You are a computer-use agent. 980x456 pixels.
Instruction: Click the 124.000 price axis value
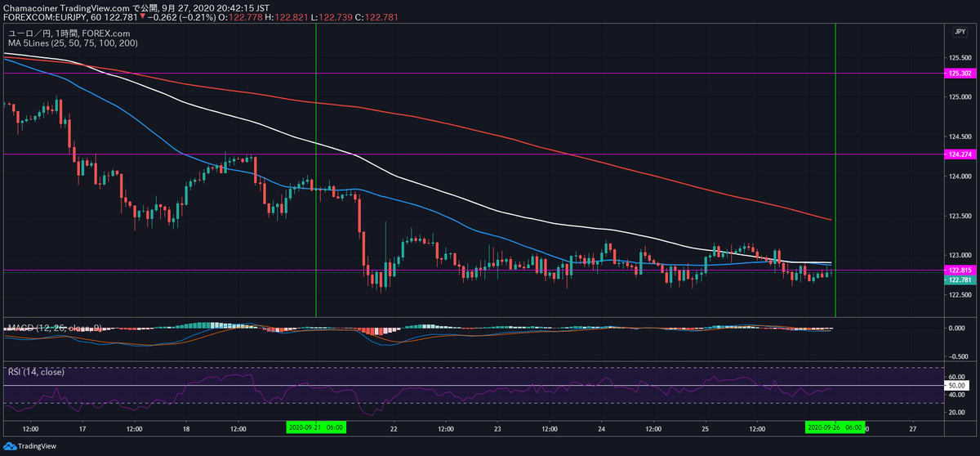pos(960,176)
